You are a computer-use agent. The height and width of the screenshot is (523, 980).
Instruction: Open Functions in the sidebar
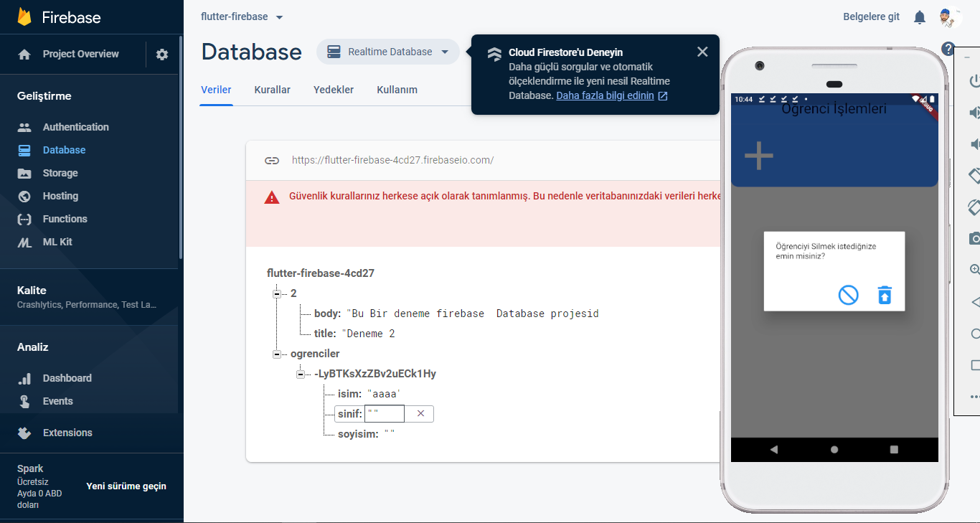click(x=65, y=219)
